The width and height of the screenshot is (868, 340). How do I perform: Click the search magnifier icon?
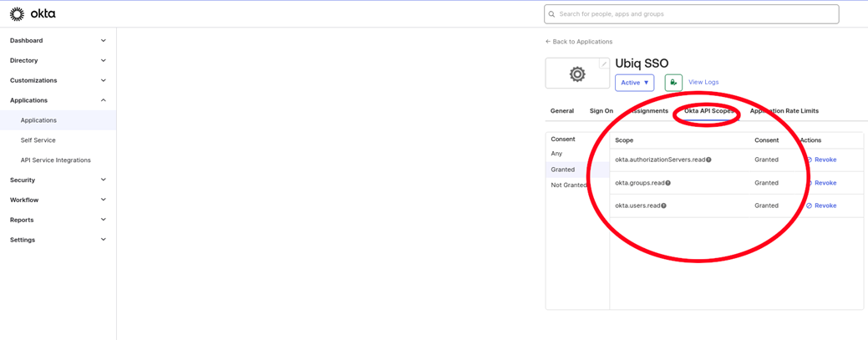551,14
